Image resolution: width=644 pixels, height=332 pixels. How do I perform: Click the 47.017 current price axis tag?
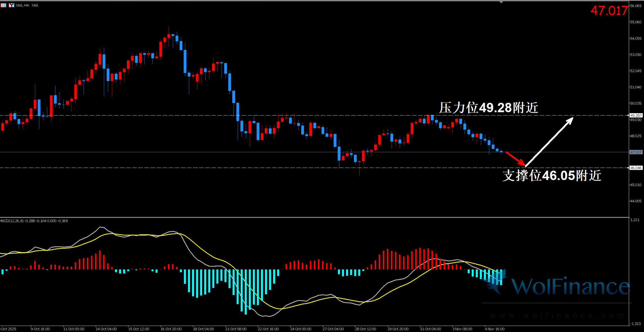[636, 152]
